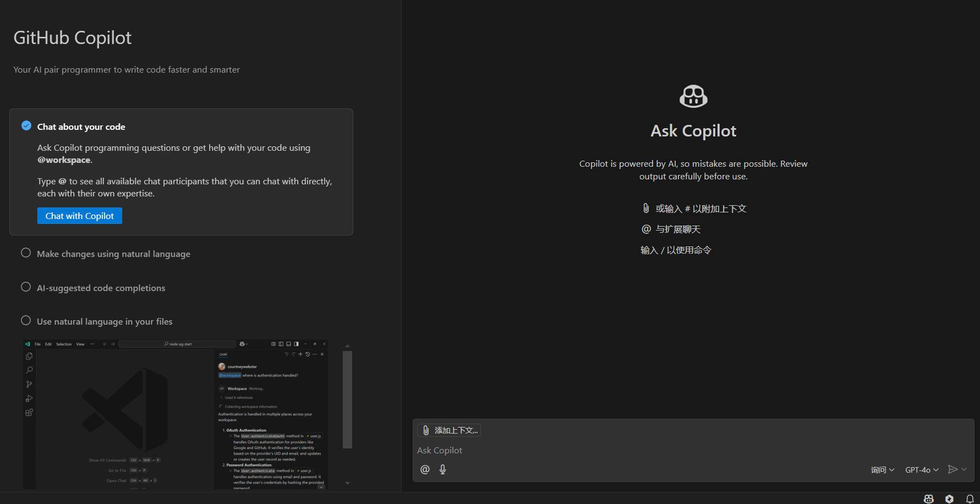The width and height of the screenshot is (980, 504).
Task: Click the large Copilot logo above Ask Copilot
Action: [693, 96]
